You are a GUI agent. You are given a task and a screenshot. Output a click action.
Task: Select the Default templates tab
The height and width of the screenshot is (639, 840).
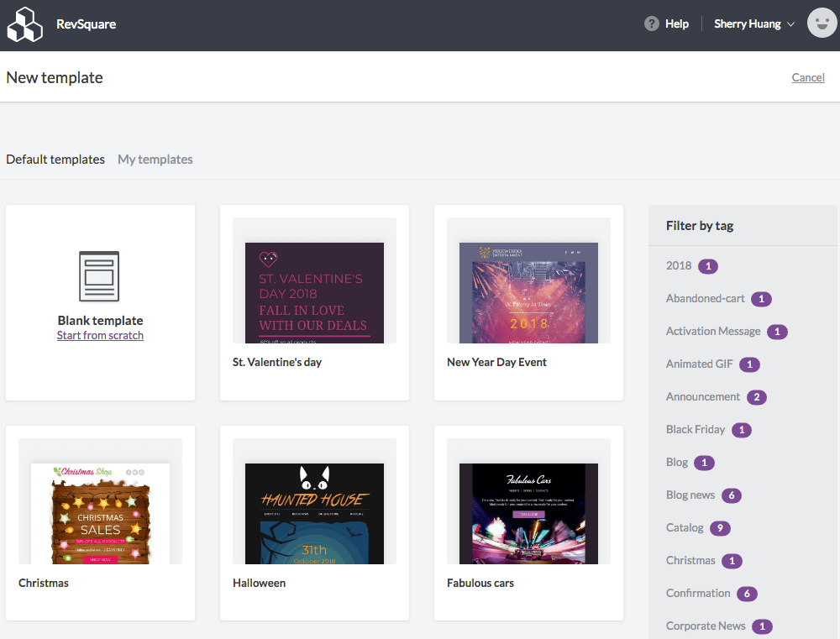(x=55, y=159)
